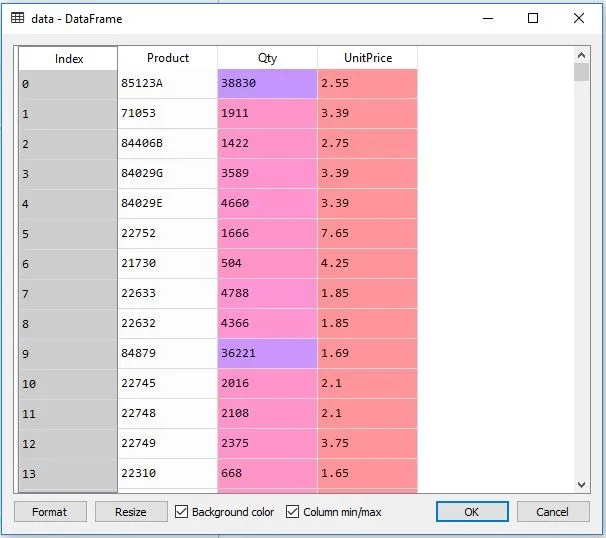Select row index 13 header
The height and width of the screenshot is (538, 606).
coord(68,474)
